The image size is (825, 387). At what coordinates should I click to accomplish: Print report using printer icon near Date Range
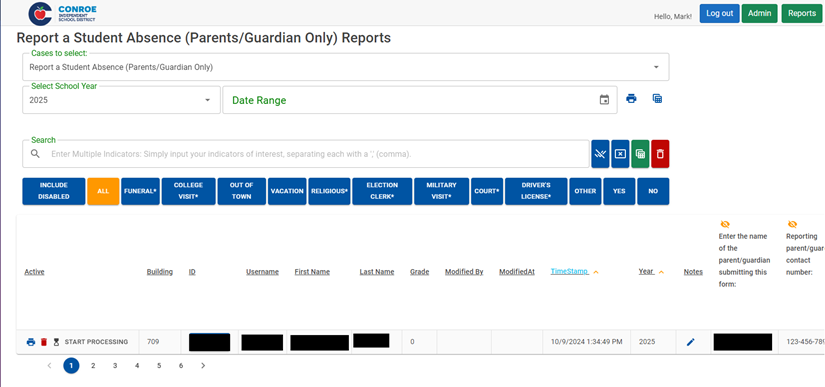coord(631,98)
